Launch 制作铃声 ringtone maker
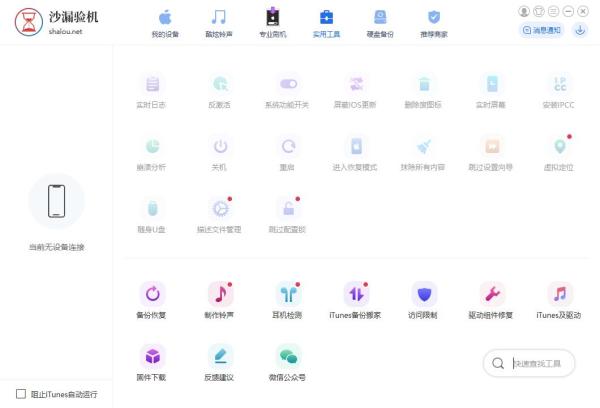This screenshot has height=408, width=600. (220, 302)
